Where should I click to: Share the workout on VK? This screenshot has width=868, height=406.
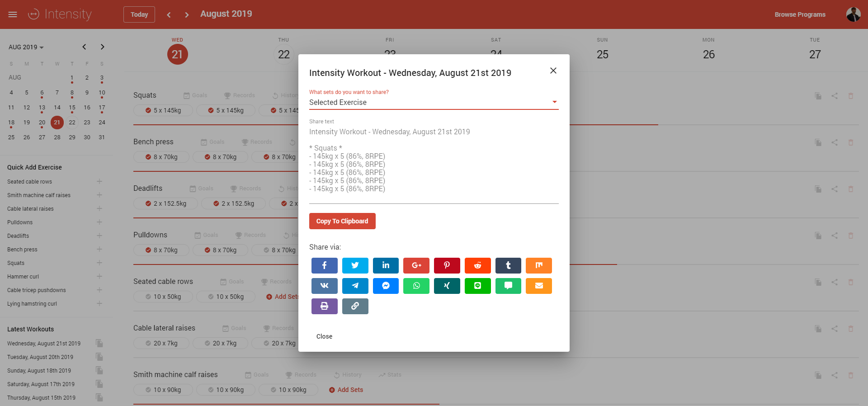tap(324, 286)
